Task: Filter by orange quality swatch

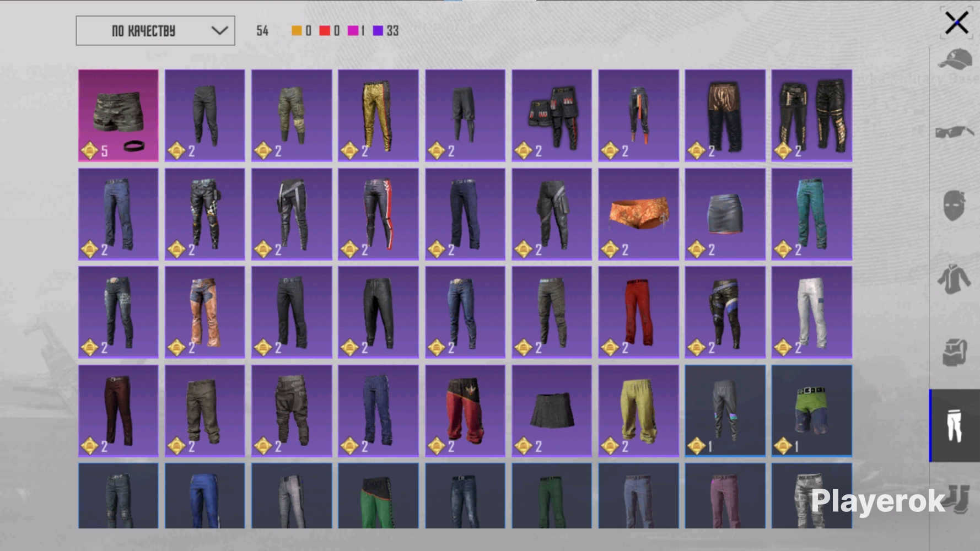Action: click(297, 31)
